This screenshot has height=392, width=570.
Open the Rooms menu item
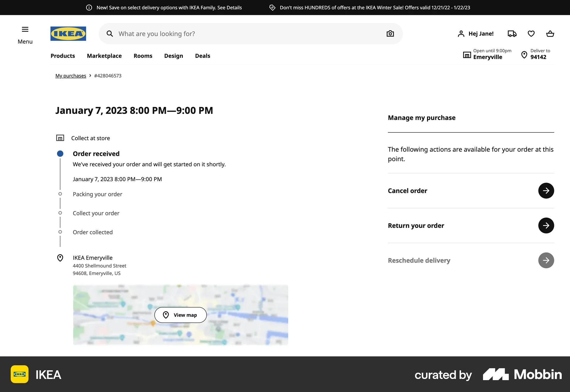point(143,56)
